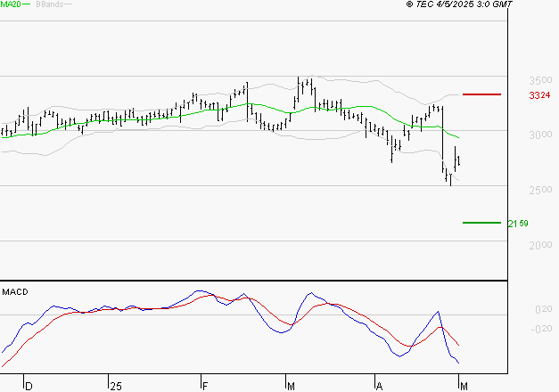559x392 pixels.
Task: Click the BBands legend label
Action: coord(50,4)
